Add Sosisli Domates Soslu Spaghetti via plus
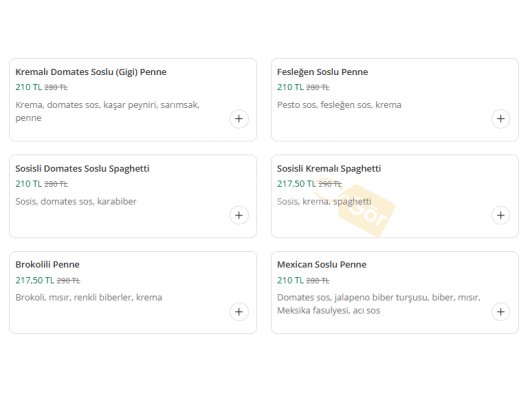This screenshot has width=530, height=393. [239, 215]
